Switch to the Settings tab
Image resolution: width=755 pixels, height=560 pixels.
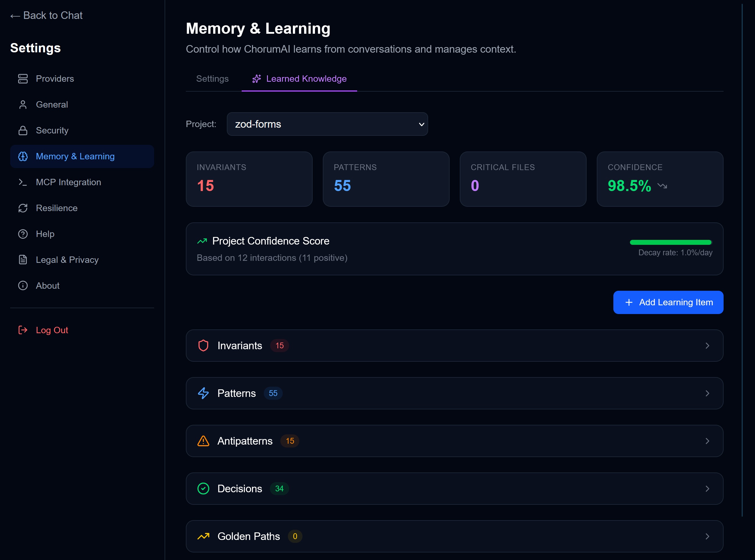212,79
